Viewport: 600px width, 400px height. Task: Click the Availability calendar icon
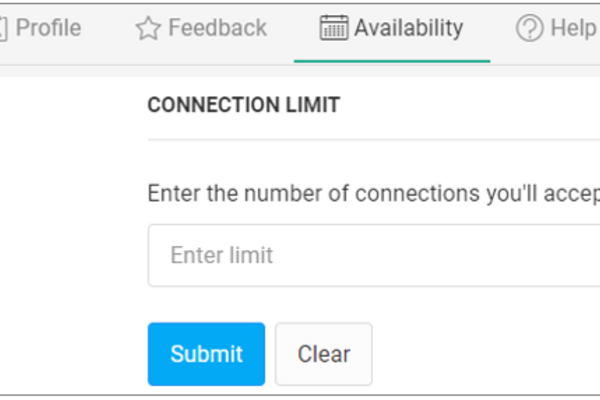334,28
